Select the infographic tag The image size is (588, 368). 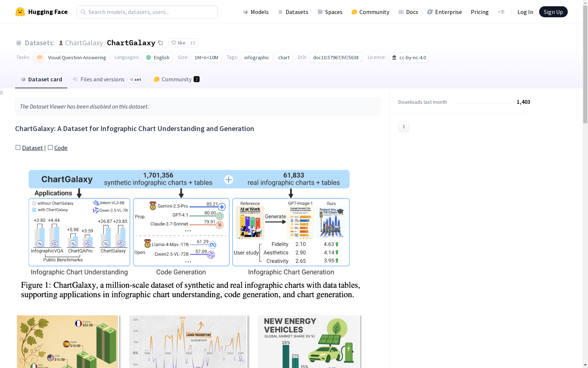click(257, 57)
